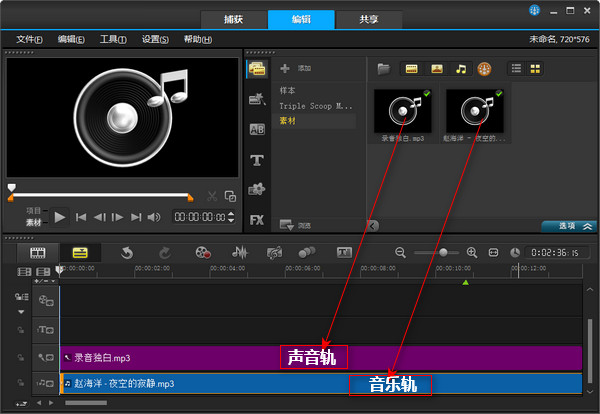Switch library to list view
Viewport: 600px width, 414px height.
(x=516, y=69)
